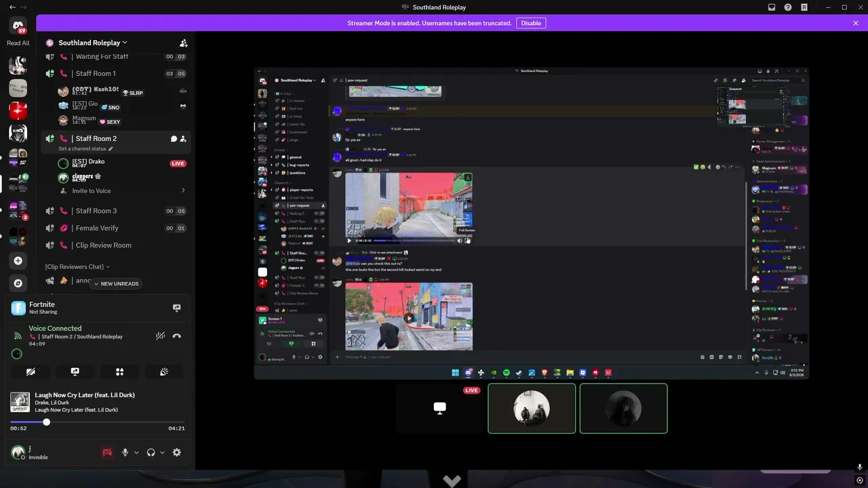Screen dimensions: 868x488
Task: Open the masked ninja server icon
Action: click(18, 133)
